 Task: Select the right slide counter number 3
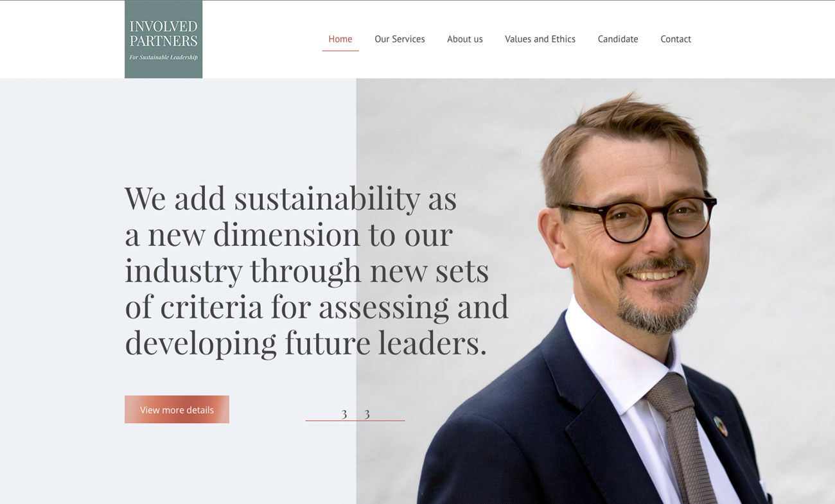(367, 414)
